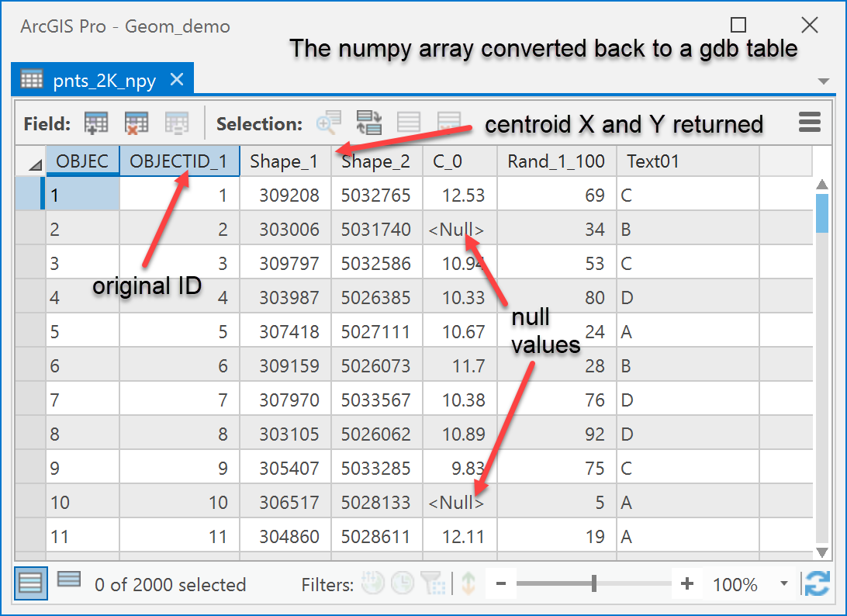Click the Add Field icon
This screenshot has width=847, height=616.
pos(96,123)
